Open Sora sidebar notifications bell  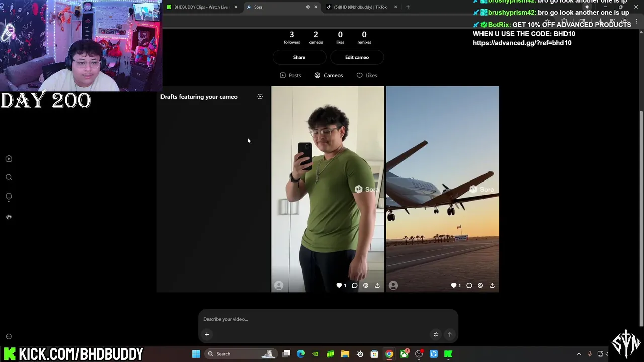click(9, 197)
